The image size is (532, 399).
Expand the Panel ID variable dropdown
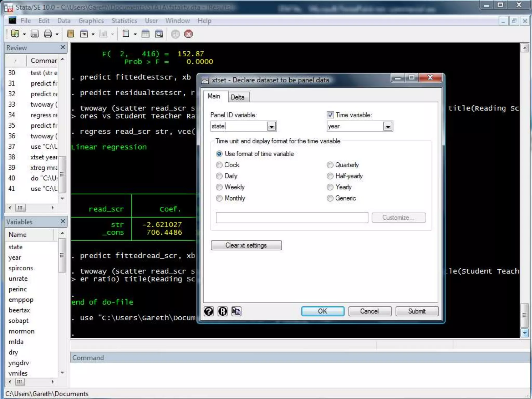(271, 127)
